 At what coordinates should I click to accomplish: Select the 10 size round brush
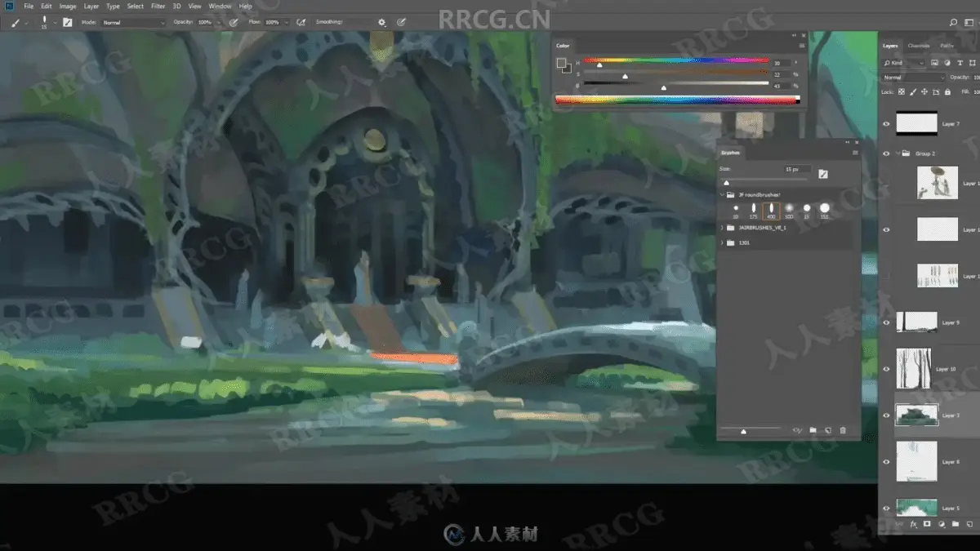click(x=736, y=211)
